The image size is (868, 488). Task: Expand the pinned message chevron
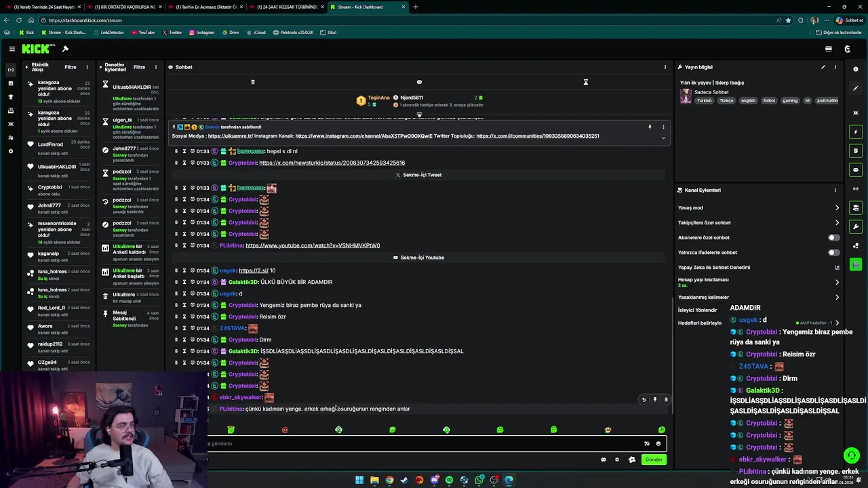click(x=663, y=138)
